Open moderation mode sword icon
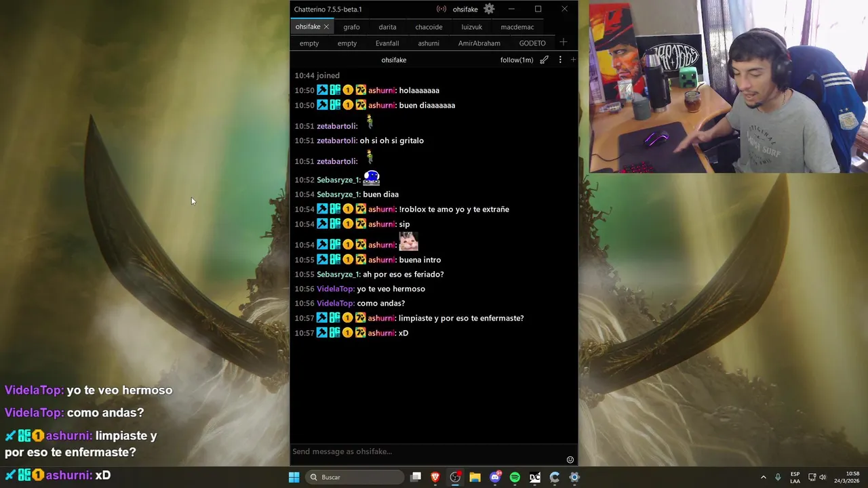868x488 pixels. coord(544,60)
